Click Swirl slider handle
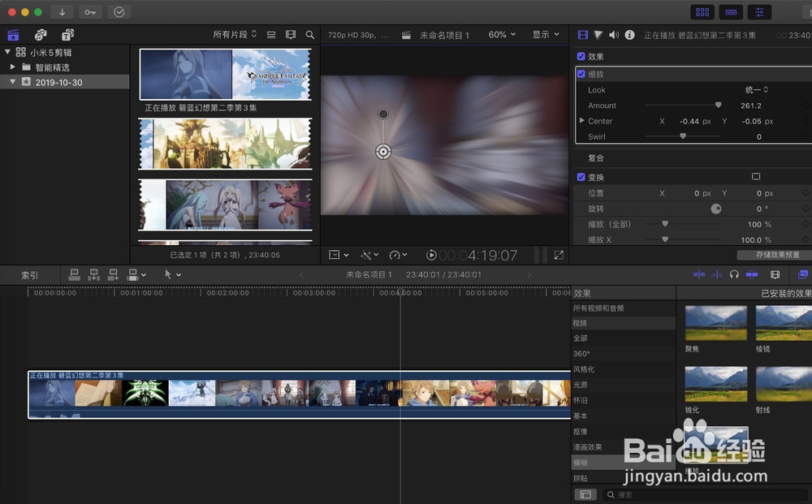812x504 pixels. pos(683,136)
